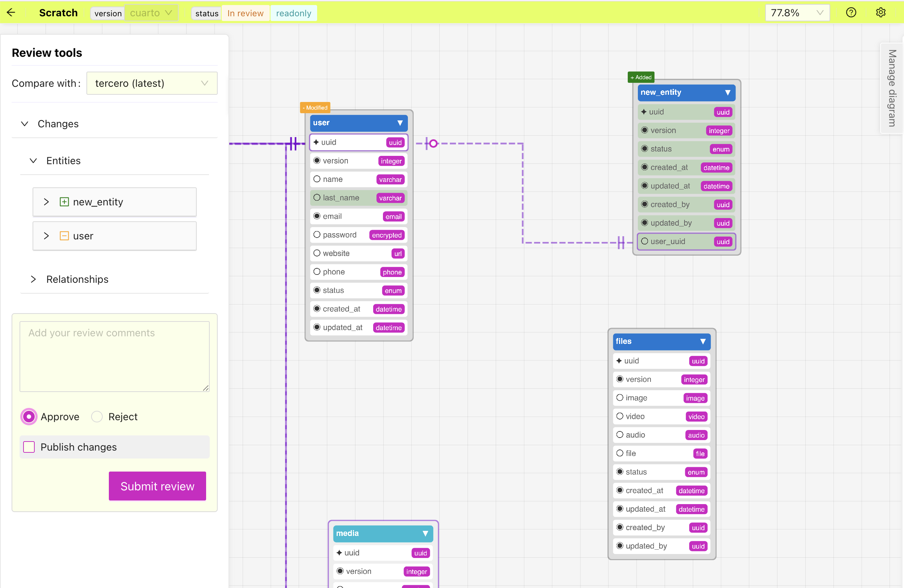Click the review comments text area
This screenshot has width=904, height=588.
pos(114,356)
